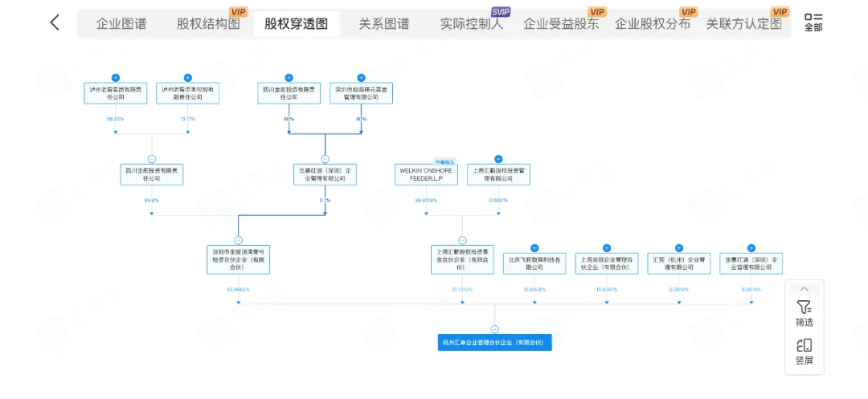Open 金惠红湖 node holding 0.1%
Image resolution: width=868 pixels, height=399 pixels.
325,174
